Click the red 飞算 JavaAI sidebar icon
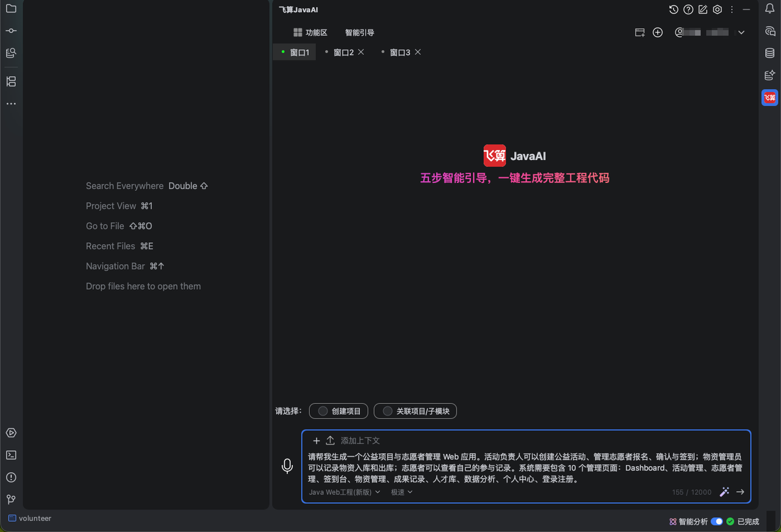781x532 pixels. coord(770,98)
